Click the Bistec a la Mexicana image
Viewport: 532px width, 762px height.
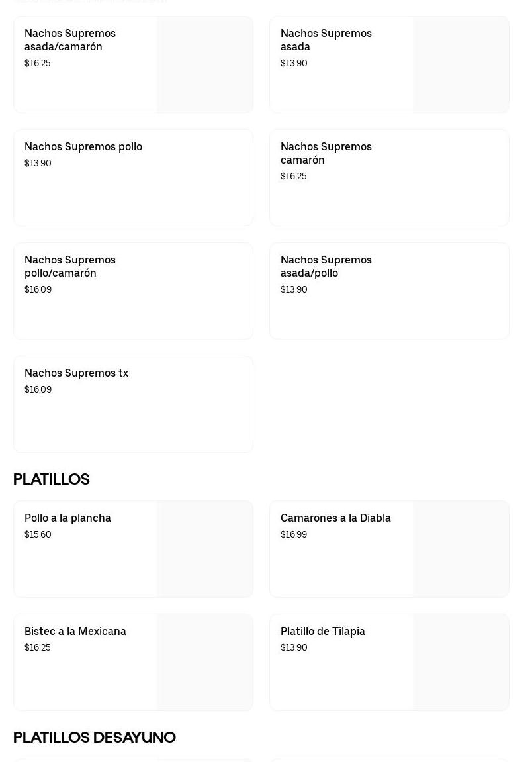[205, 663]
